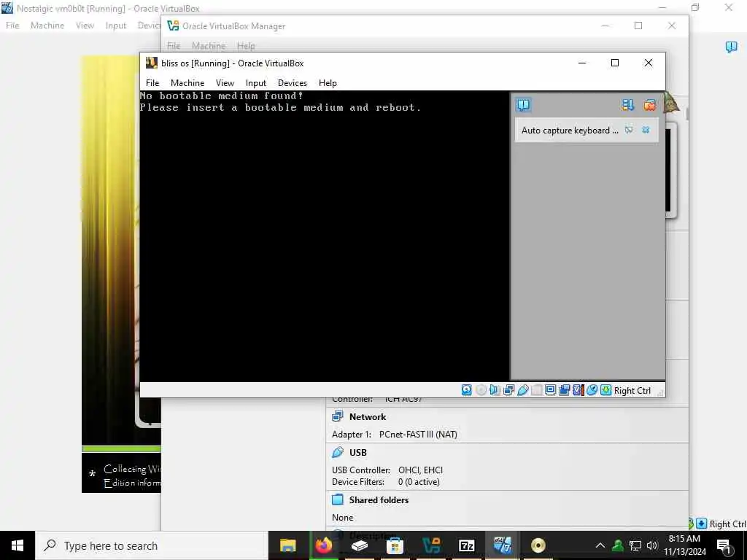Click display monitor icon in bliss os status bar
This screenshot has height=560, width=747.
point(550,390)
